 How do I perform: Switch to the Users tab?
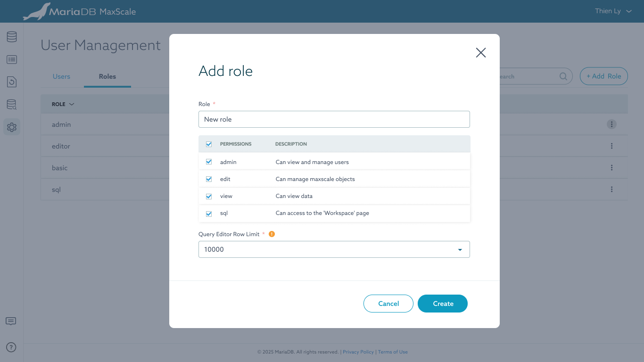coord(61,76)
